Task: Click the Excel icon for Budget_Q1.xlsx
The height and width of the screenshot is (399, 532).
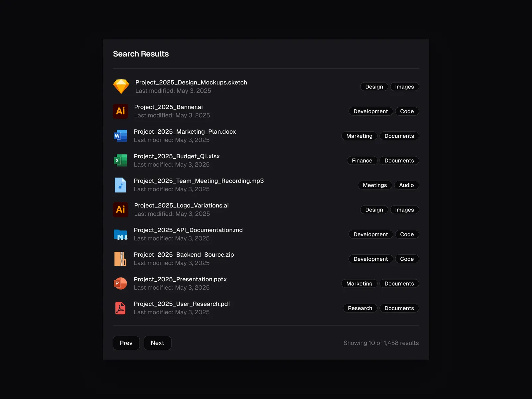Action: click(x=120, y=160)
